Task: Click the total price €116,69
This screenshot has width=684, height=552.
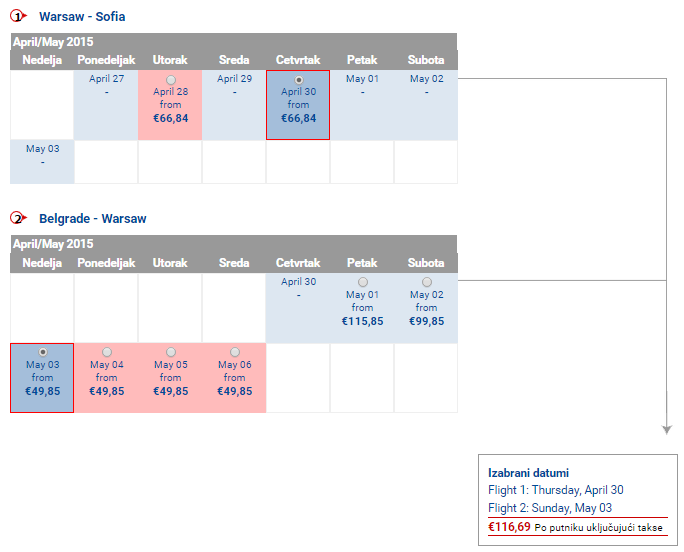Action: click(509, 527)
